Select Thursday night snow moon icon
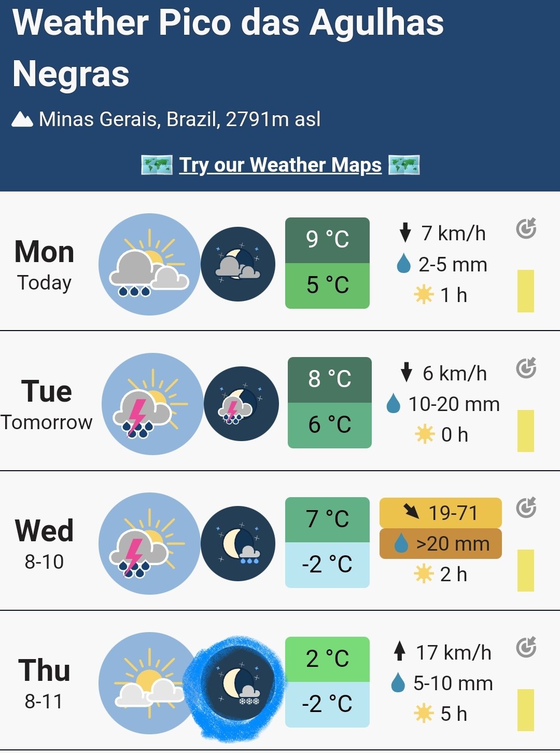 pyautogui.click(x=238, y=683)
